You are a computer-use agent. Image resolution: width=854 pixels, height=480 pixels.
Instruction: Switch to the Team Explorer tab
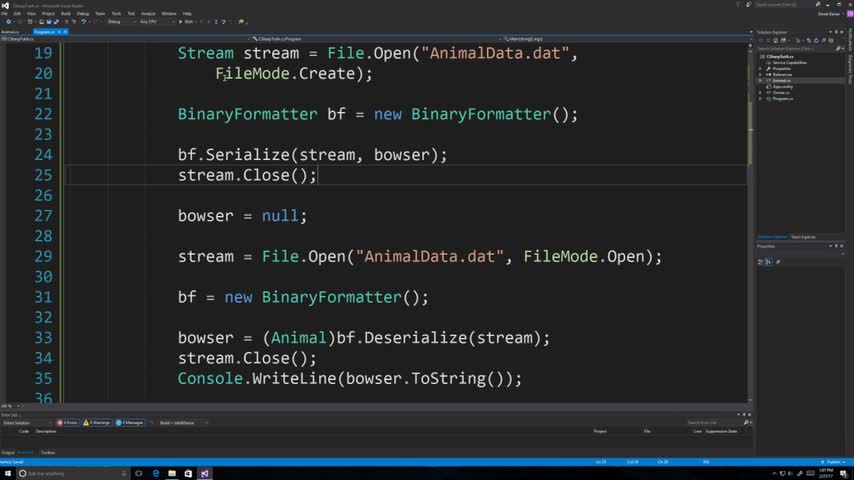(x=803, y=237)
